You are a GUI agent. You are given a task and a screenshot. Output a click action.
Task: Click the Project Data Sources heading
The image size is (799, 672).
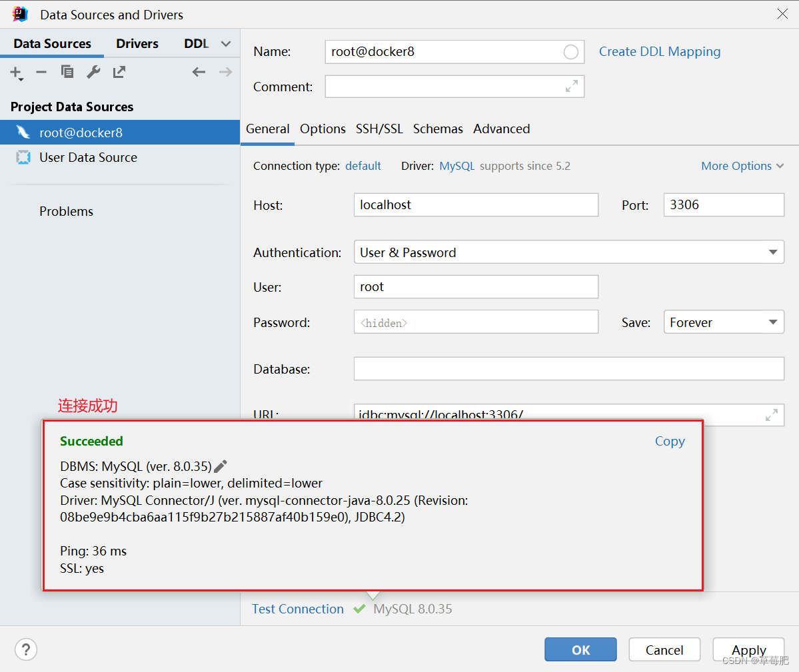click(72, 107)
